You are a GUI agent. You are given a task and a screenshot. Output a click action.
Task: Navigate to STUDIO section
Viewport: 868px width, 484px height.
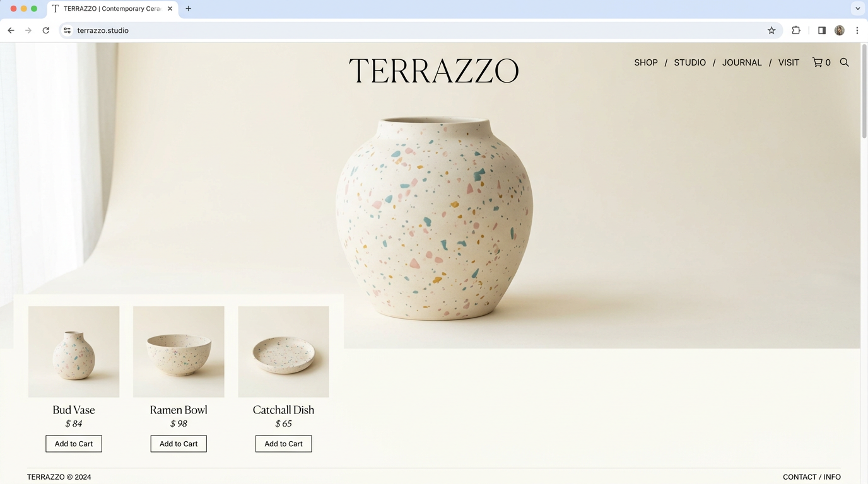690,62
